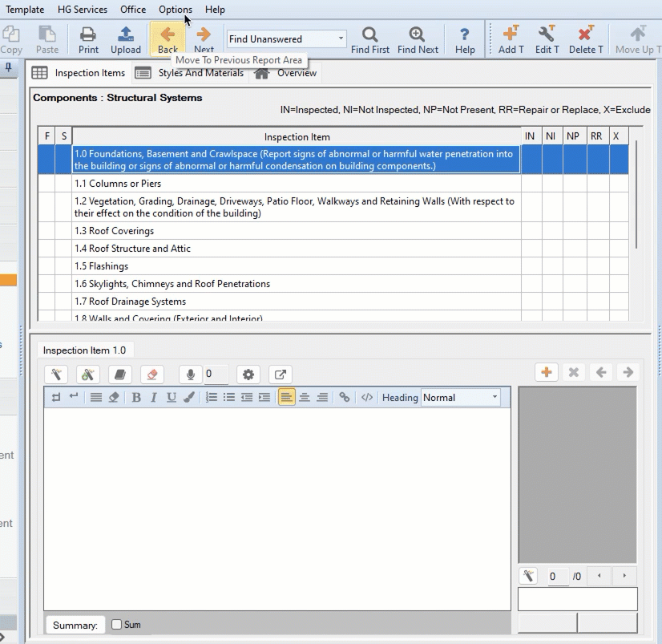662x644 pixels.
Task: Start voice dictation with microphone icon
Action: point(191,375)
